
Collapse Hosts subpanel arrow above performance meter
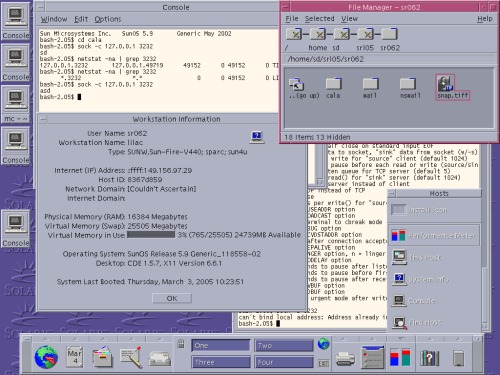401,339
